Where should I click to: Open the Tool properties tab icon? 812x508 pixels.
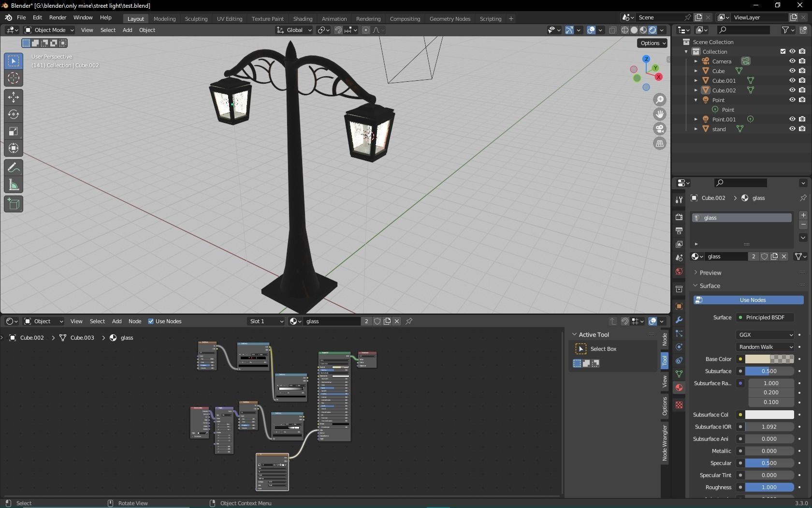tap(679, 200)
